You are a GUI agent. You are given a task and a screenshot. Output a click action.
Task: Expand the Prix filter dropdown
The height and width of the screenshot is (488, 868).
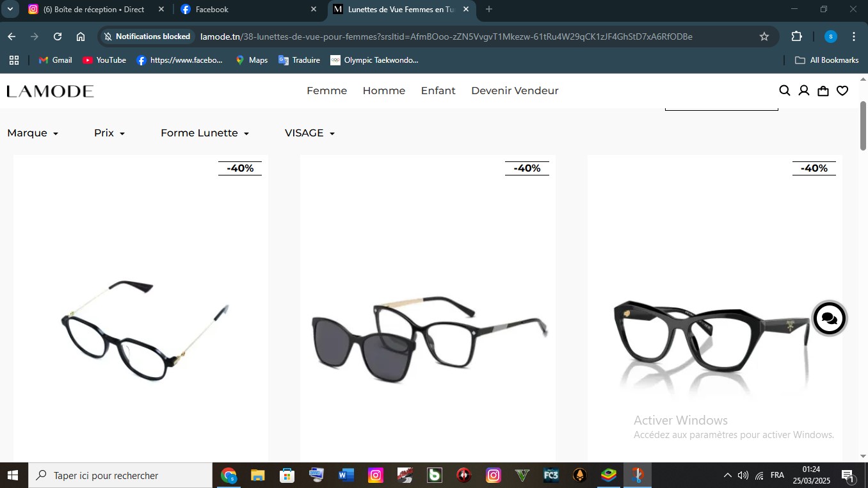click(x=109, y=133)
